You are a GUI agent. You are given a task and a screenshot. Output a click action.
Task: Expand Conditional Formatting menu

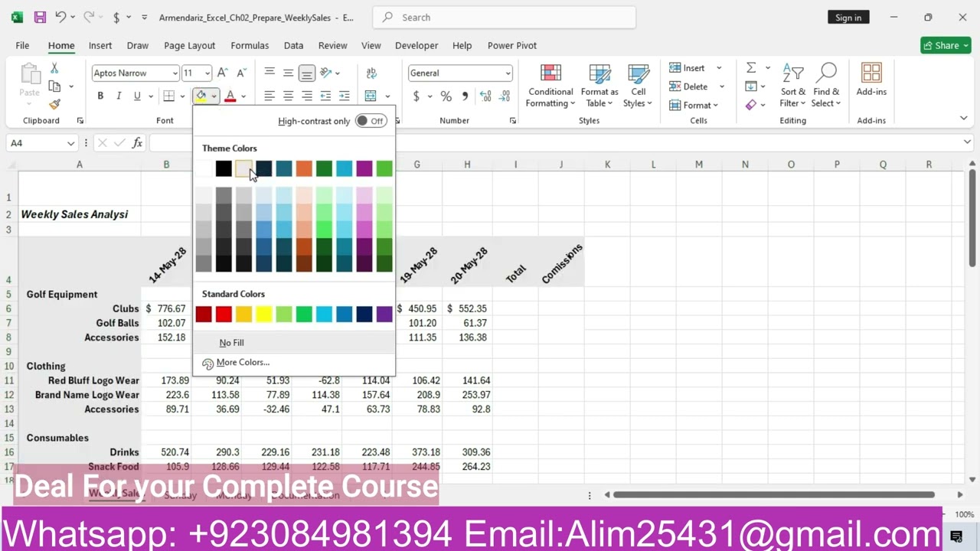coord(550,86)
